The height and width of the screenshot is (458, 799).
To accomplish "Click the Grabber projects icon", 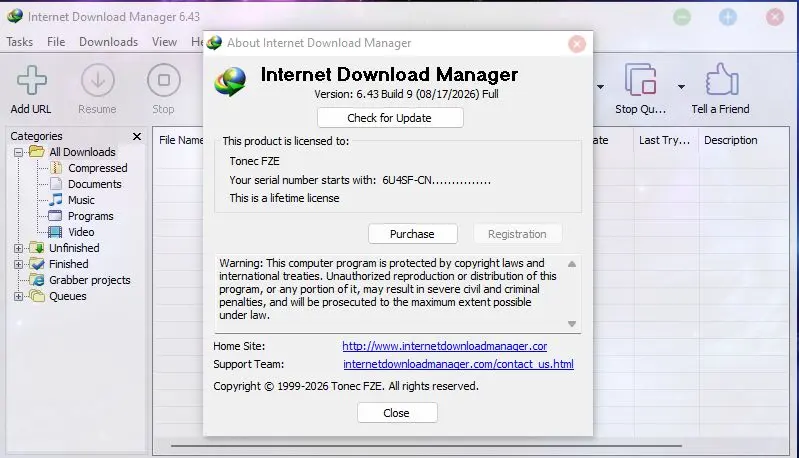I will (x=37, y=280).
